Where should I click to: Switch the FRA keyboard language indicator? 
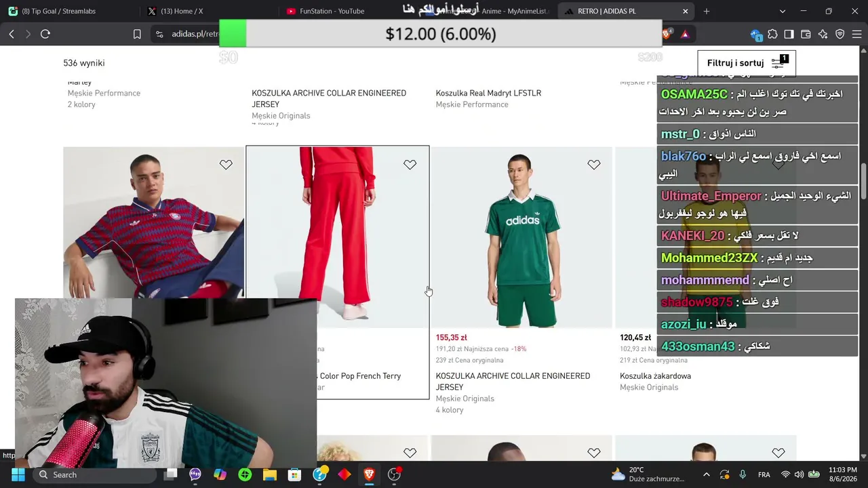point(764,474)
